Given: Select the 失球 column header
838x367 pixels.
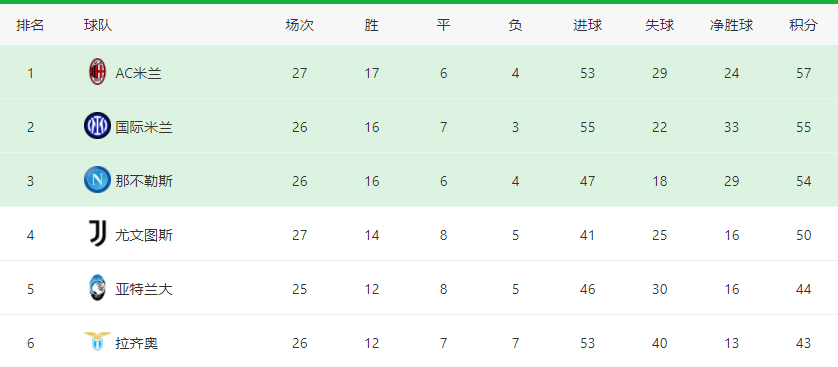Looking at the screenshot, I should [x=659, y=25].
